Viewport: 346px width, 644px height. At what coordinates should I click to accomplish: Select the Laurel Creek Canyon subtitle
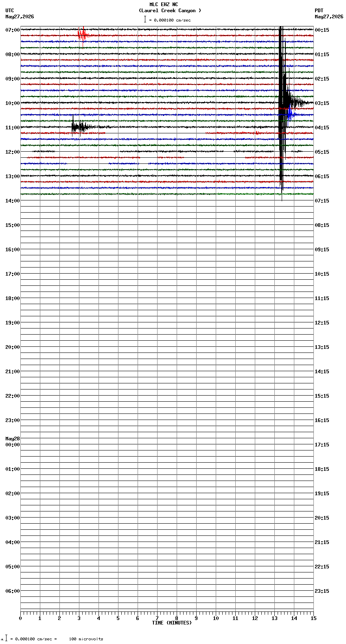(170, 11)
